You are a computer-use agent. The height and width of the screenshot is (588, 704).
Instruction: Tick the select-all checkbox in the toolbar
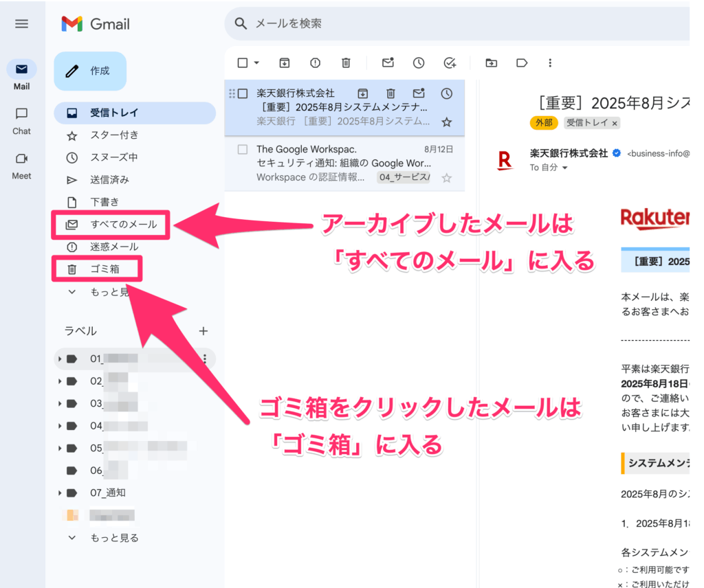(243, 63)
